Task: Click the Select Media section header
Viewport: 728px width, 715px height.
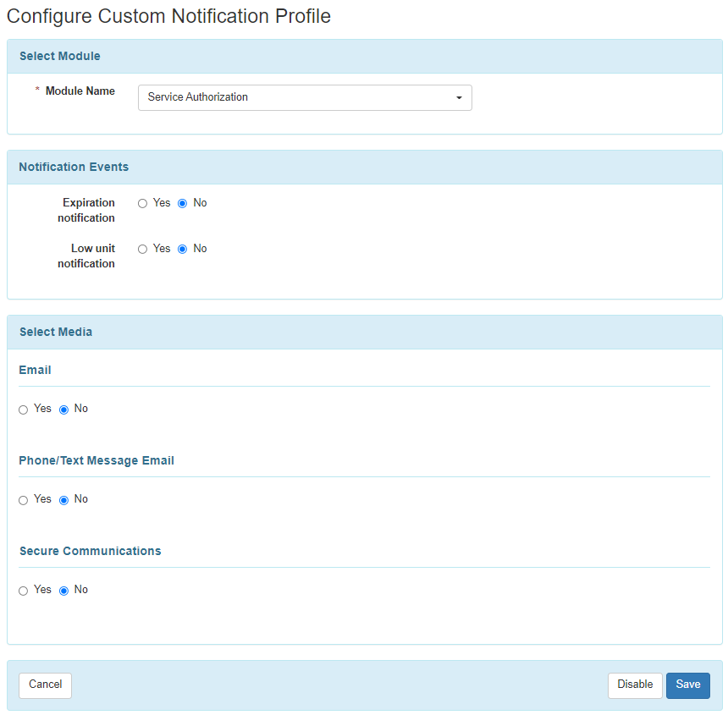Action: tap(56, 332)
